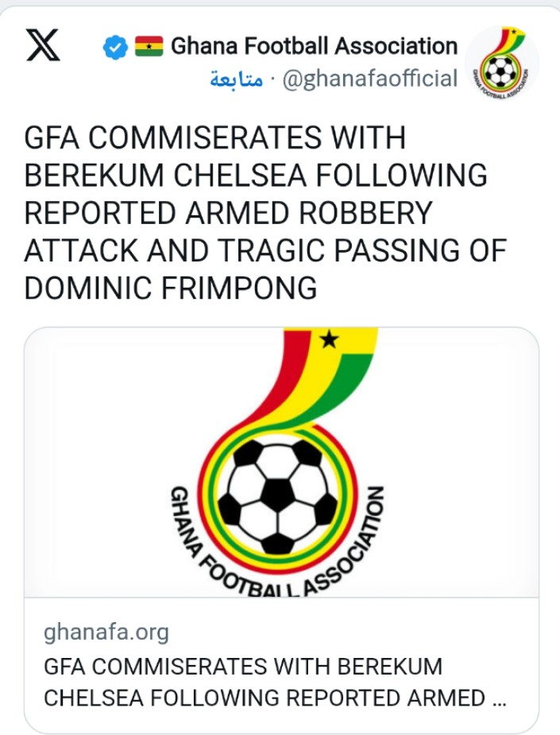Open the @ghanafaofficial handle link
Screen dimensions: 560x735
tap(370, 79)
